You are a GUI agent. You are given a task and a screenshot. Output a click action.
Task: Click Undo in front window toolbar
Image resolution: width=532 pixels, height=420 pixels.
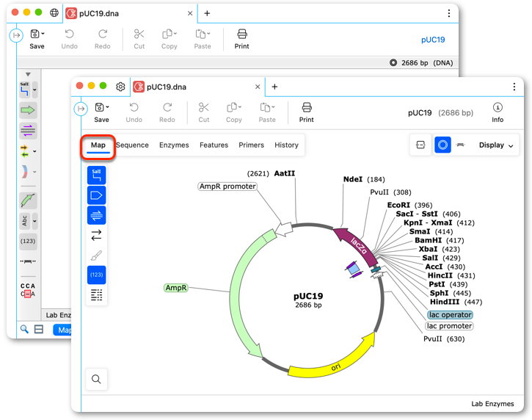[x=134, y=112]
